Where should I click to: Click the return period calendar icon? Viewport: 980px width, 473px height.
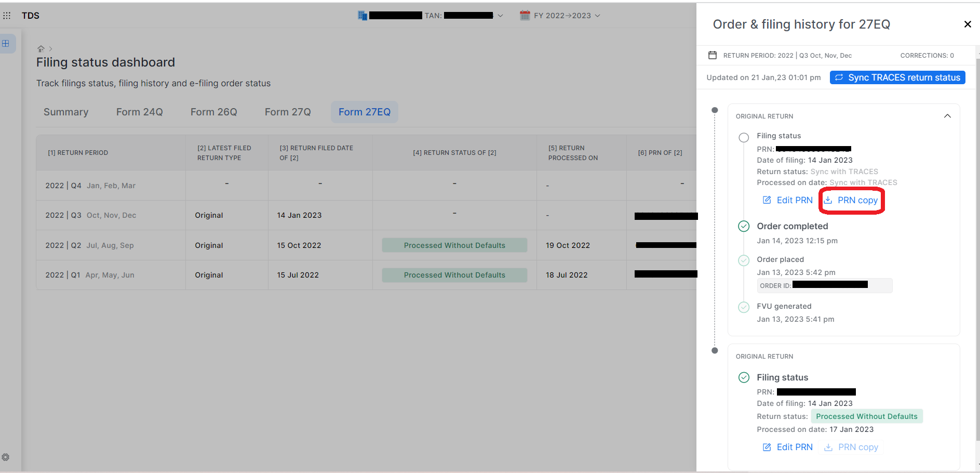(x=713, y=56)
